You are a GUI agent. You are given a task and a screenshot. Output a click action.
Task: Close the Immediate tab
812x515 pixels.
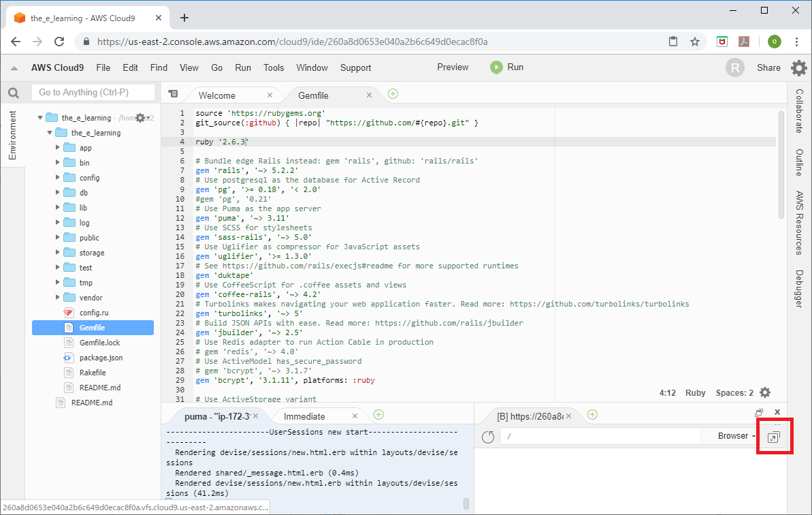click(355, 416)
